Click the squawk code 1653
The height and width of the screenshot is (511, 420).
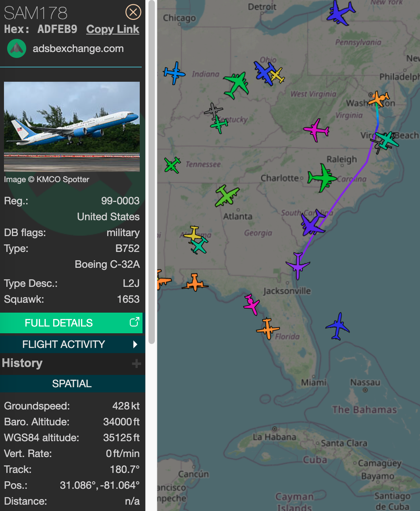(x=128, y=299)
